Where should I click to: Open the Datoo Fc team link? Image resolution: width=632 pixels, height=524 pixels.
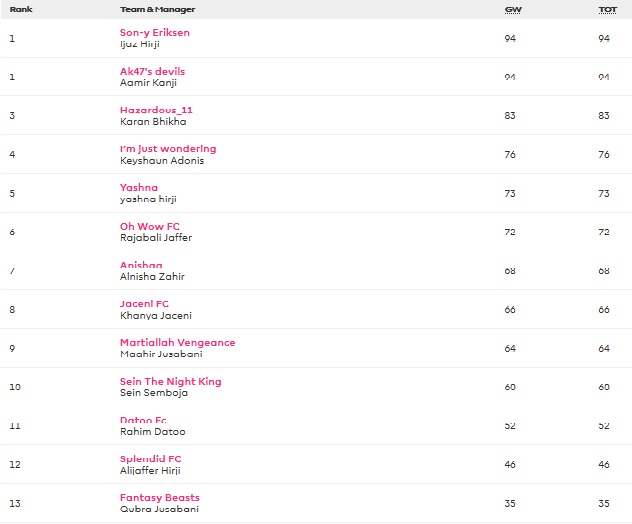(143, 420)
